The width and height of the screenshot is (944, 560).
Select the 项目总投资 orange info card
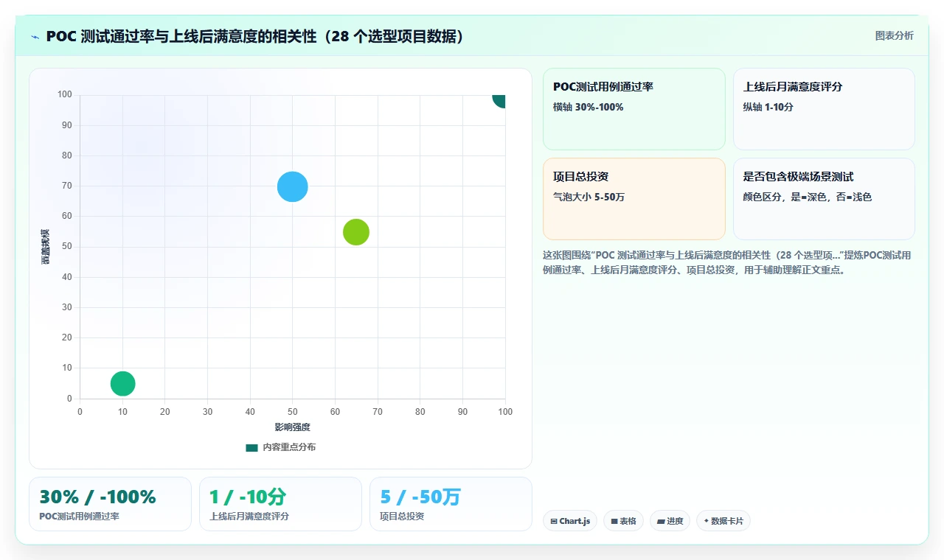click(634, 199)
